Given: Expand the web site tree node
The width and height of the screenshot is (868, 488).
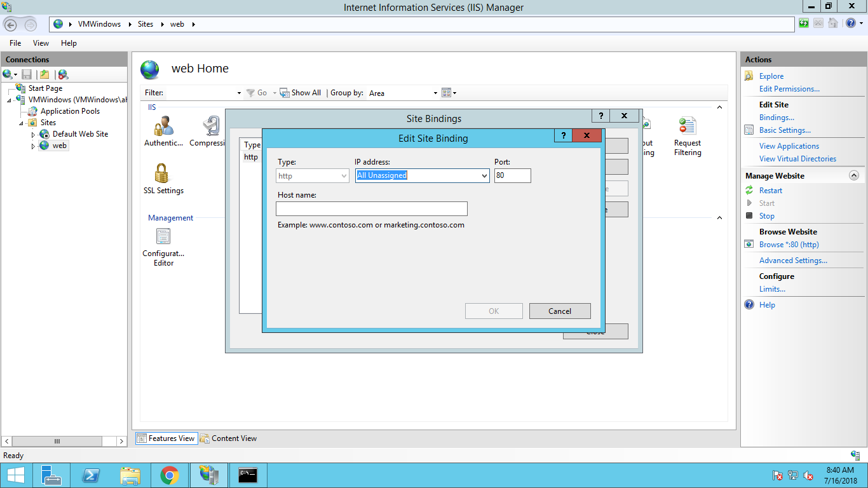Looking at the screenshot, I should pyautogui.click(x=34, y=146).
